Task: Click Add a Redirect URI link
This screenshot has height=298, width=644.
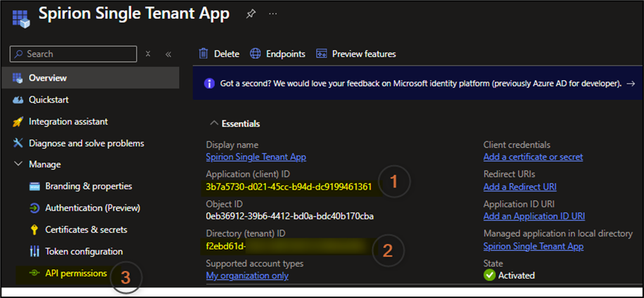Action: (x=519, y=186)
